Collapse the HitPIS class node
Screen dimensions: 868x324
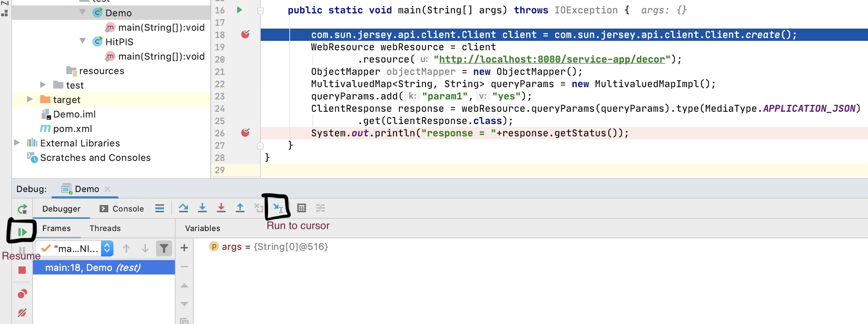click(83, 41)
